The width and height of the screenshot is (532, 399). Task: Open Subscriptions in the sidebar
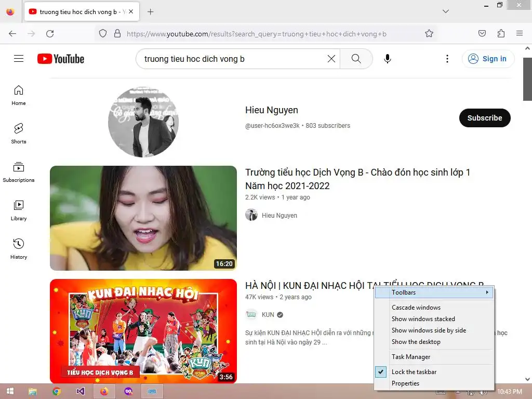pyautogui.click(x=19, y=172)
